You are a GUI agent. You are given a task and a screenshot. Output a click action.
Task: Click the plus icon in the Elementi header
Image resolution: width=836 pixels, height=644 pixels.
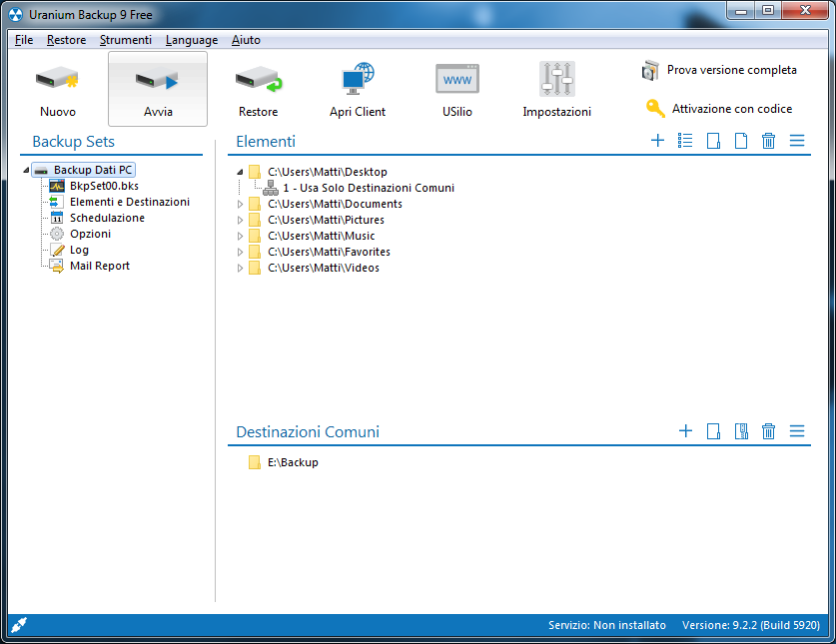tap(658, 141)
